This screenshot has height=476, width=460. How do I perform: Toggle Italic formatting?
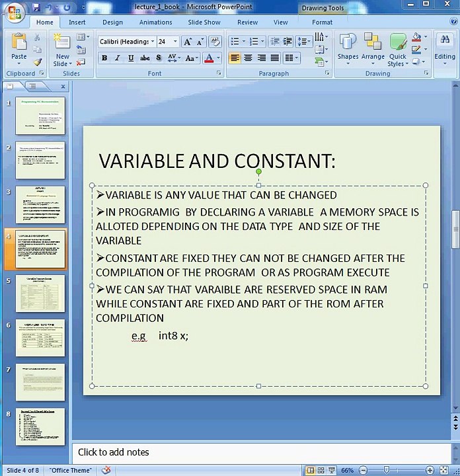click(x=118, y=58)
